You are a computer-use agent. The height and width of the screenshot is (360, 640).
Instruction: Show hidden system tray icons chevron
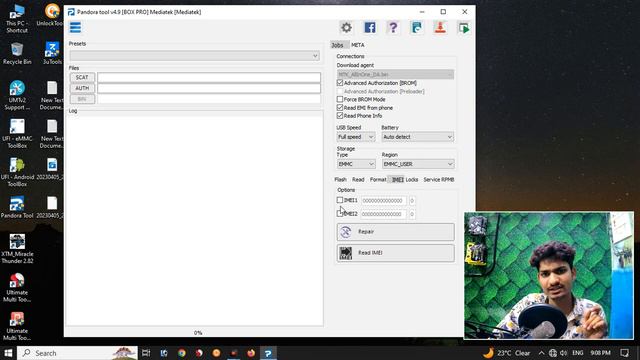541,353
